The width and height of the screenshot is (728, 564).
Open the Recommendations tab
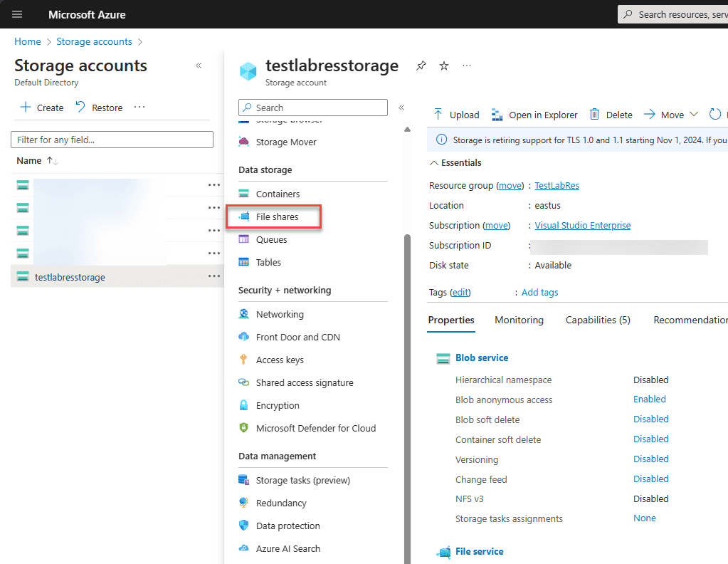point(690,320)
